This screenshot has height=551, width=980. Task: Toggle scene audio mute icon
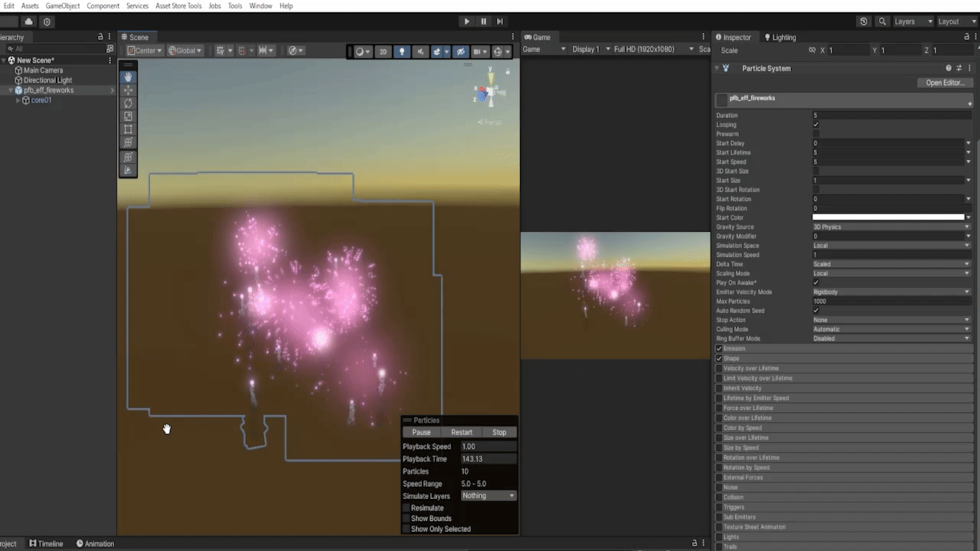(420, 51)
